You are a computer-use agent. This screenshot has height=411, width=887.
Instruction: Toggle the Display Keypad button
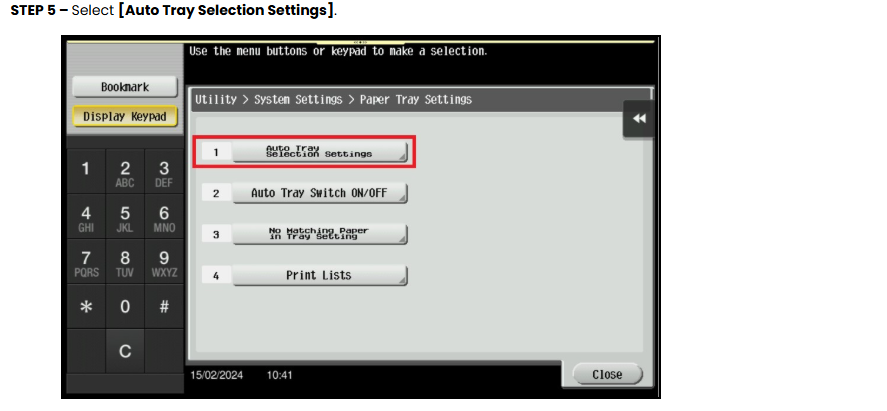click(125, 116)
